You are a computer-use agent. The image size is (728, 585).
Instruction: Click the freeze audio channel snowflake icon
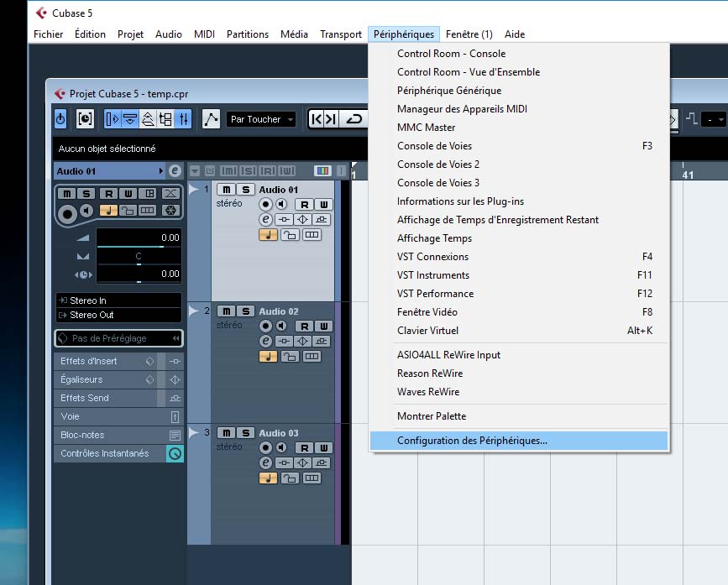[170, 211]
